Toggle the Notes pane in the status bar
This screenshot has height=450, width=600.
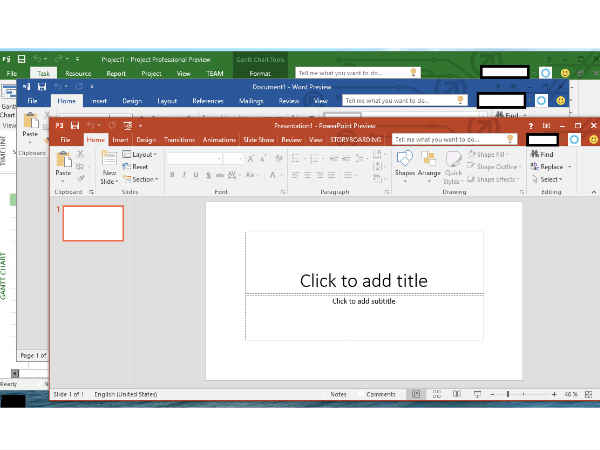click(x=338, y=394)
